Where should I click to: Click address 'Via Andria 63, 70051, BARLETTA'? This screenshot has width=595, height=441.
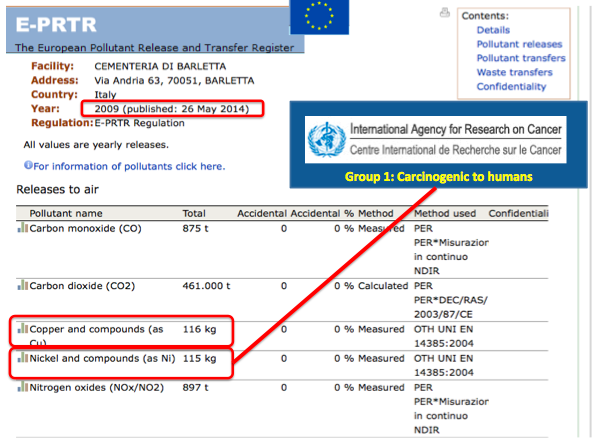174,80
